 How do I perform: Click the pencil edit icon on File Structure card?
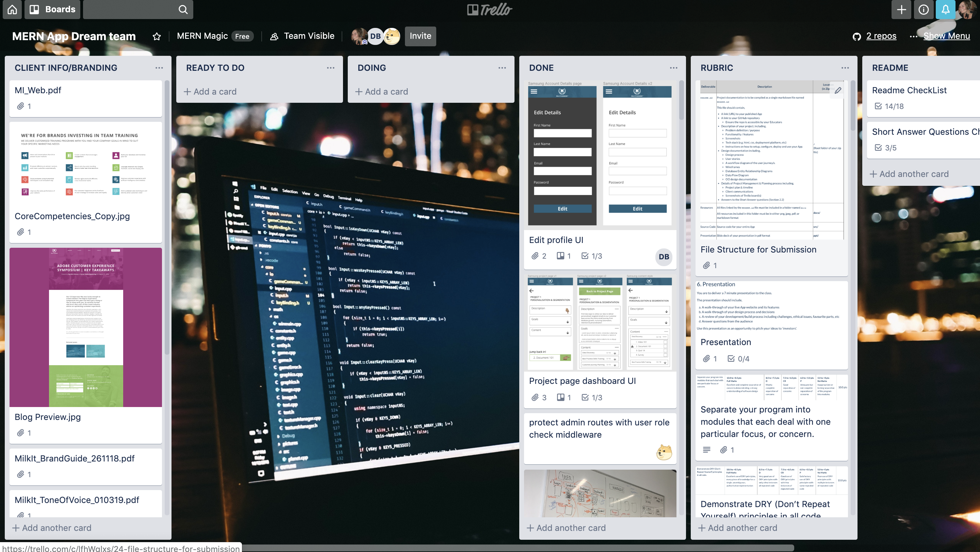point(838,90)
